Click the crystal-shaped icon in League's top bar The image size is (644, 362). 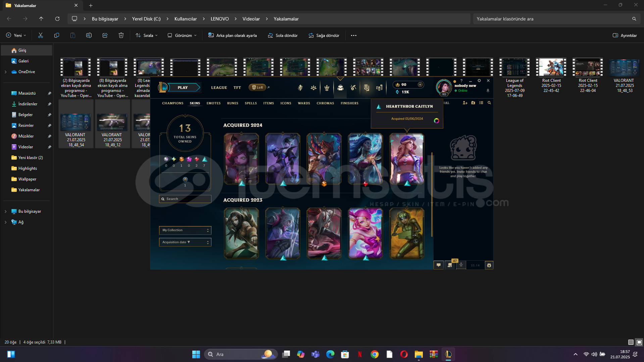click(x=300, y=88)
